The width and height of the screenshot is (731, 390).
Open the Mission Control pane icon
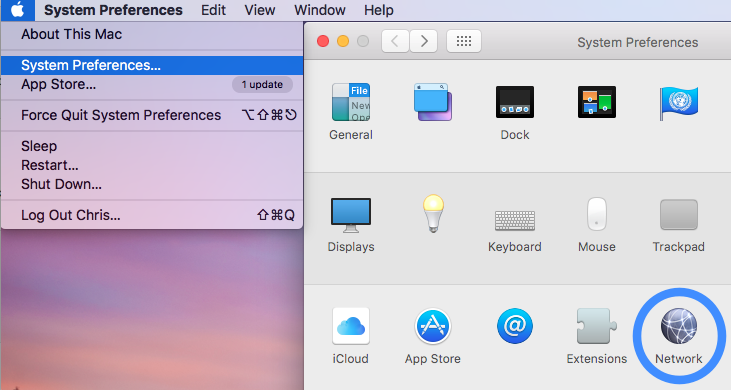[x=597, y=102]
